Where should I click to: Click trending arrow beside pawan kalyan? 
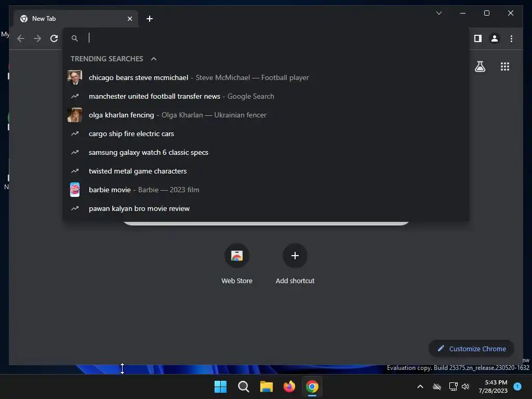coord(75,208)
